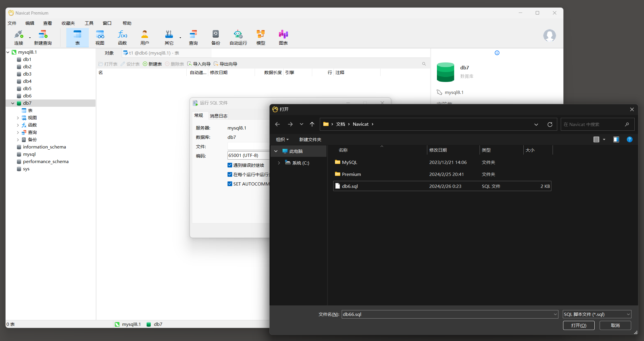The height and width of the screenshot is (341, 644).
Task: Click the search icon in Navicat search box
Action: tap(627, 125)
